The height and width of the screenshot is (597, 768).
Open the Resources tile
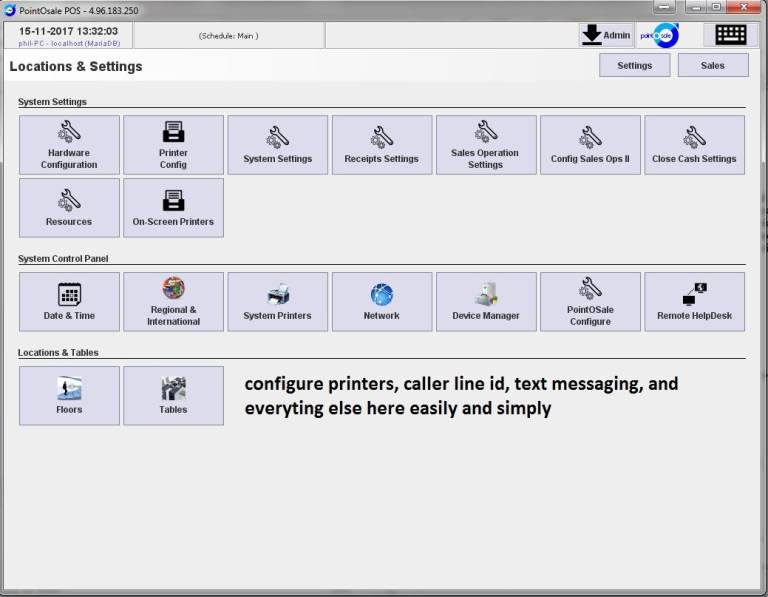point(69,208)
